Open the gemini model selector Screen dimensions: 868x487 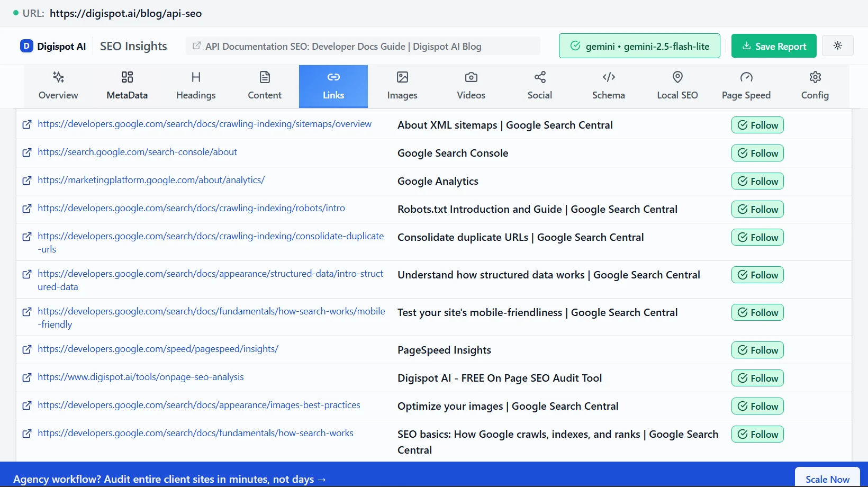pos(639,46)
